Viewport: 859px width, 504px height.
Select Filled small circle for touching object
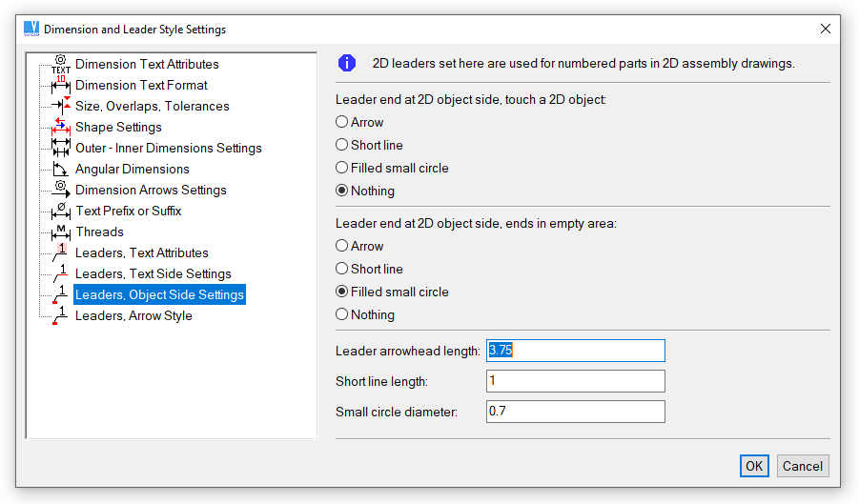click(342, 168)
